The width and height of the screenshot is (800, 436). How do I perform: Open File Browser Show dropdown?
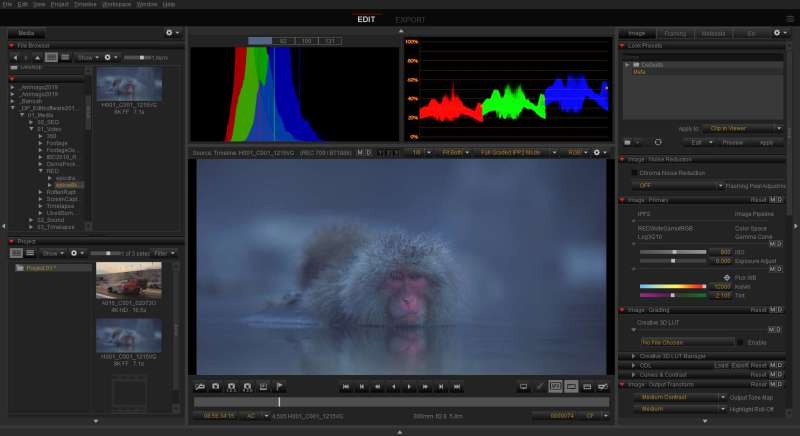[x=88, y=58]
